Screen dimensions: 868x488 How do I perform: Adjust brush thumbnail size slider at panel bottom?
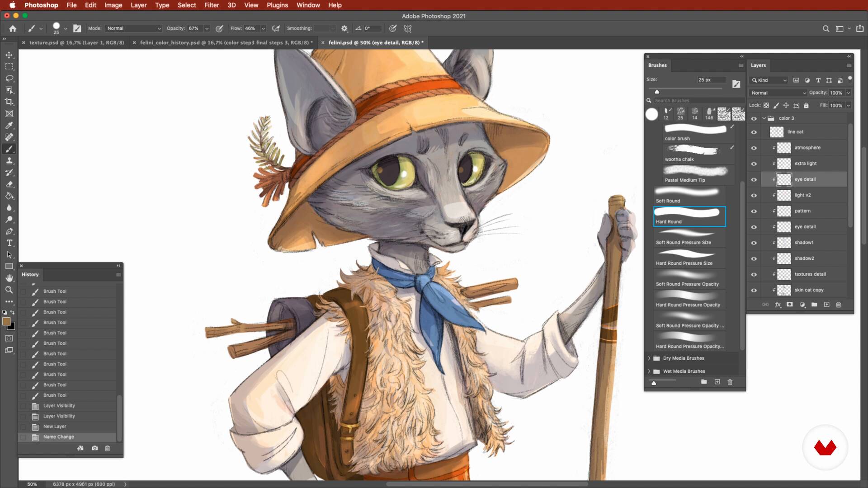(x=654, y=383)
